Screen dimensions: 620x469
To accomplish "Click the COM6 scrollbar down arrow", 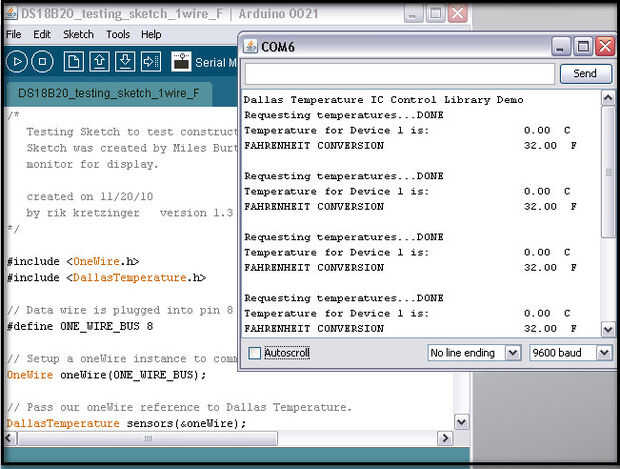I will pyautogui.click(x=608, y=329).
